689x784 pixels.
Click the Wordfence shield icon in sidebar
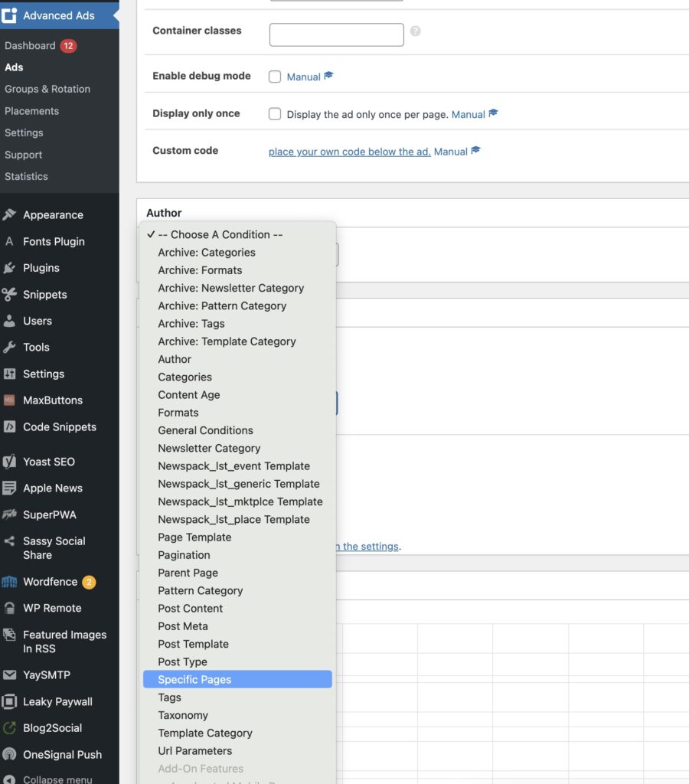click(x=9, y=582)
